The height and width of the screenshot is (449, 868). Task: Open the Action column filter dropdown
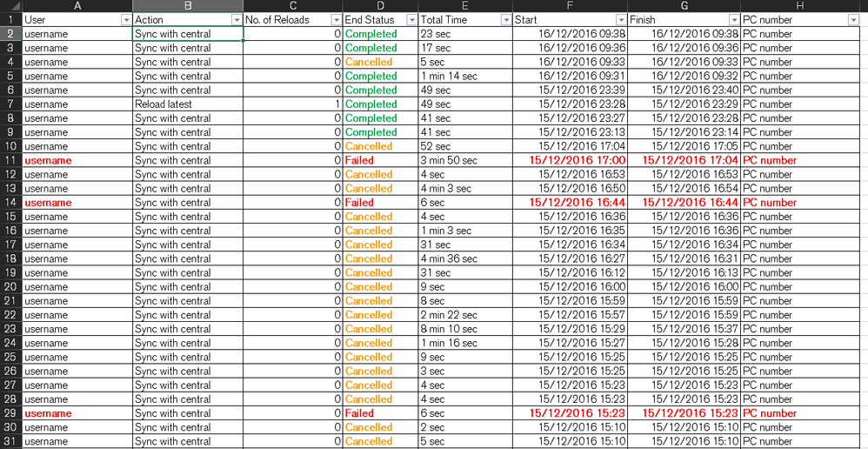coord(237,20)
